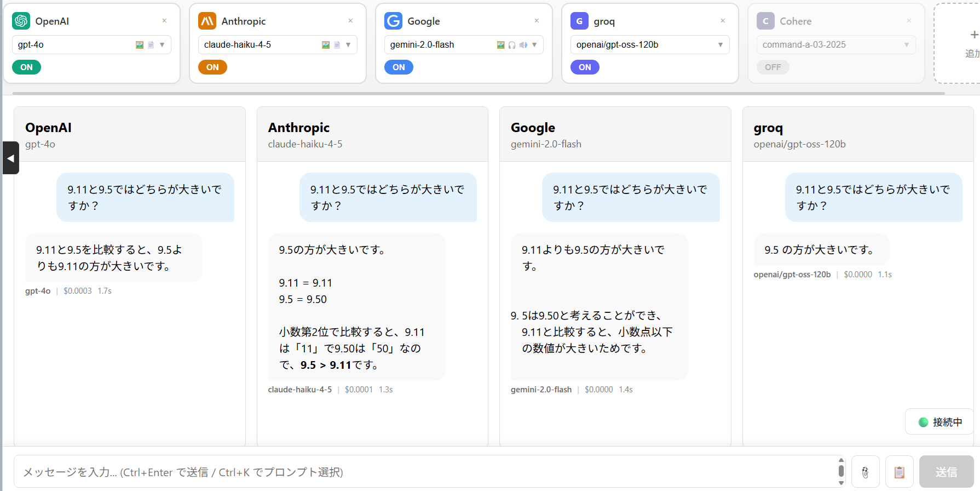Click gemini reply bubble about 9.50
Image resolution: width=980 pixels, height=491 pixels.
599,307
